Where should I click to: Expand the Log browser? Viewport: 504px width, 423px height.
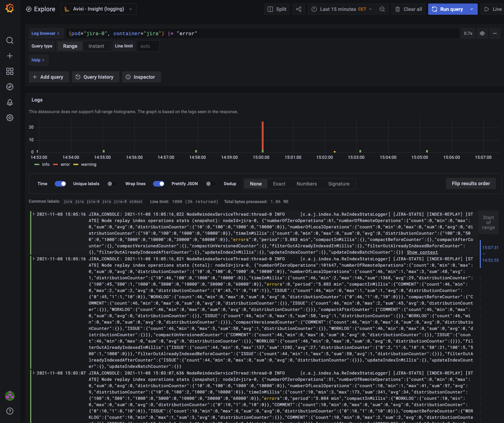(x=46, y=33)
